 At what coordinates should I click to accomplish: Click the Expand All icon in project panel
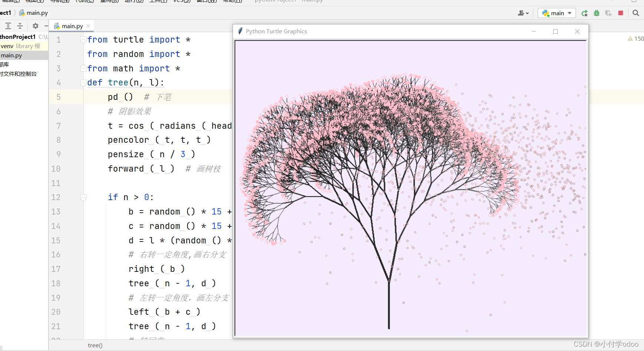pos(8,26)
